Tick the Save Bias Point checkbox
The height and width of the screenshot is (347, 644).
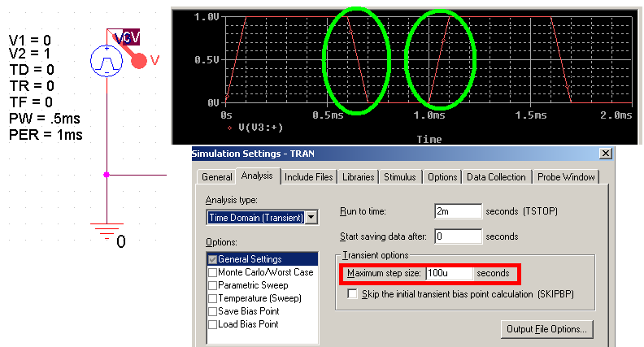212,311
